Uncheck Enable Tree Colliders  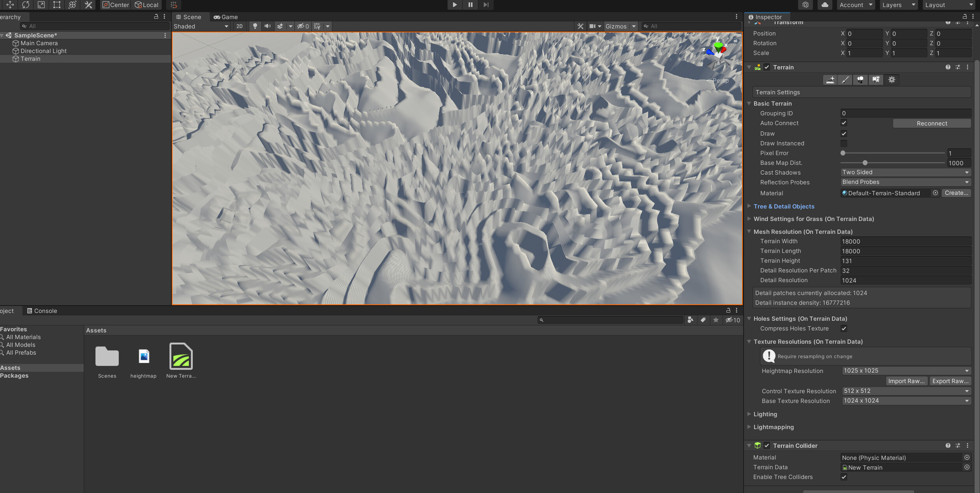tap(844, 477)
